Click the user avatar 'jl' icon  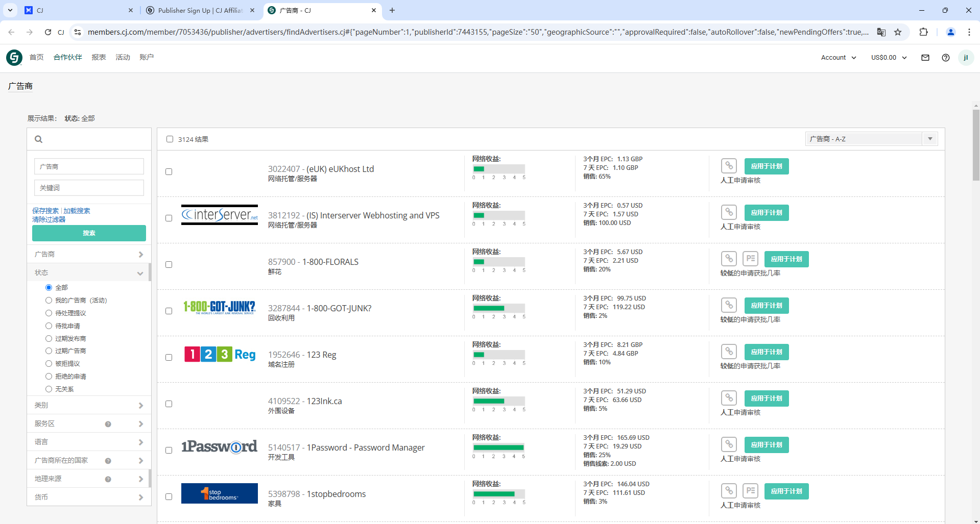[x=965, y=58]
